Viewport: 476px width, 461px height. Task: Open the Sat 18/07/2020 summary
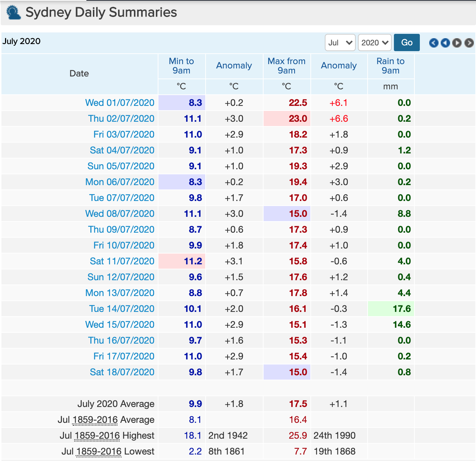click(x=122, y=372)
